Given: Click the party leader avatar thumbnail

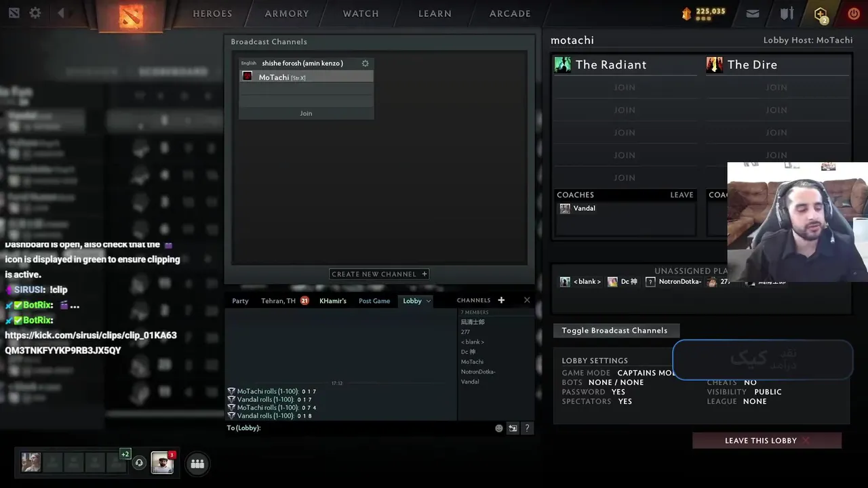Looking at the screenshot, I should (31, 462).
